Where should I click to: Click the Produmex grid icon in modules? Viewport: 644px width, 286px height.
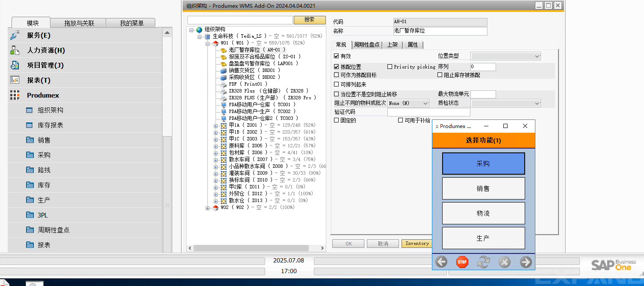[15, 95]
